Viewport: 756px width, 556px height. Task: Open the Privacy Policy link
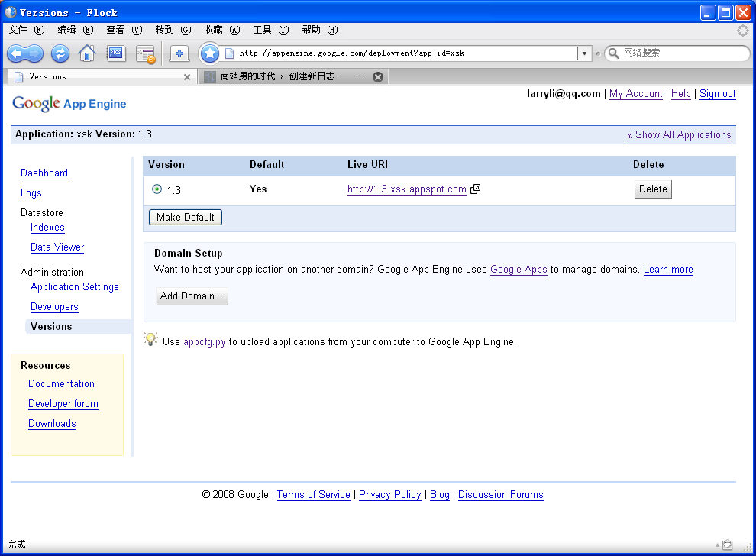pos(389,495)
